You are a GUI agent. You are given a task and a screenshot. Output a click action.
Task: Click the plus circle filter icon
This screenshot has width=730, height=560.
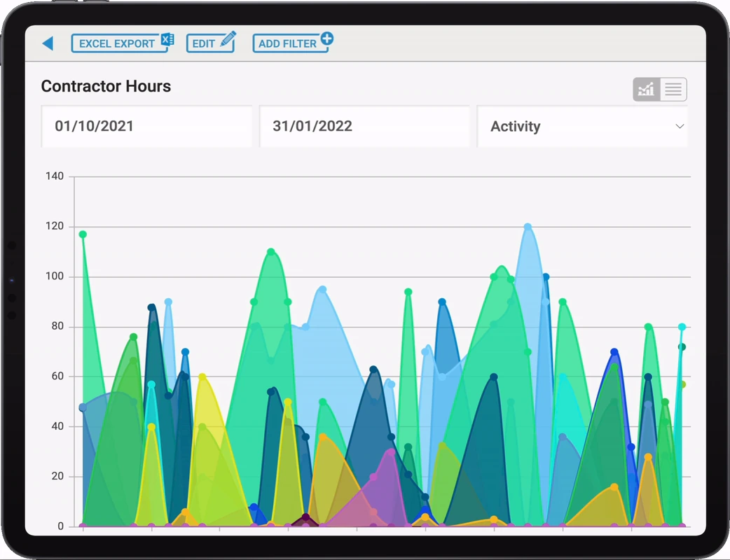click(327, 38)
